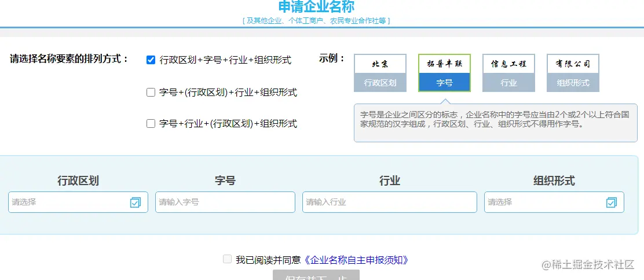Click the 字号是企业之间区分的标志 tooltip text
Viewport: 644px width, 280px height.
point(495,119)
